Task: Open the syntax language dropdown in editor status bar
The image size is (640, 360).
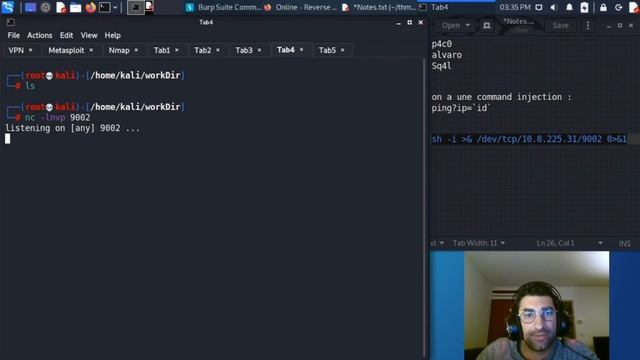Action: pos(437,243)
